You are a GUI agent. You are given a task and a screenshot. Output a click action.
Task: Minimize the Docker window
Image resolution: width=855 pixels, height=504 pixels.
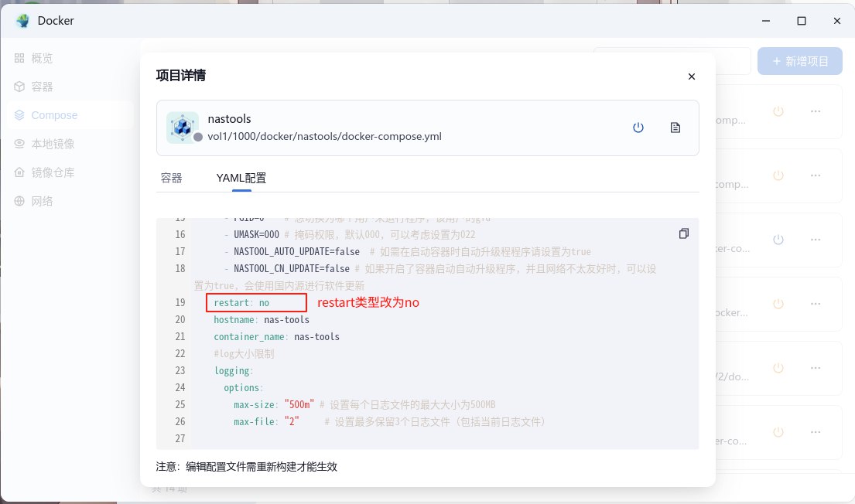tap(766, 21)
